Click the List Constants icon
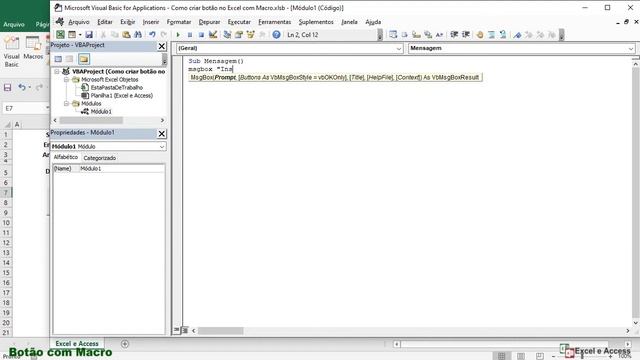The height and width of the screenshot is (360, 640). tap(404, 35)
